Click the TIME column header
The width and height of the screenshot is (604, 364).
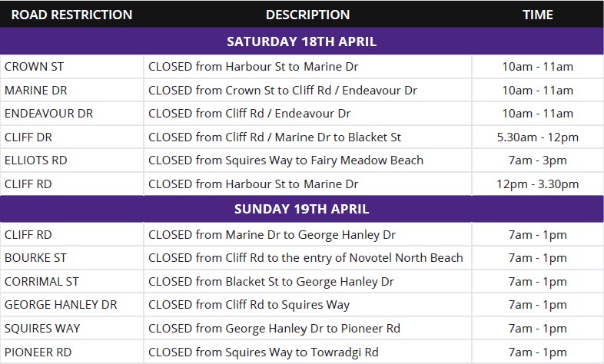tap(537, 15)
